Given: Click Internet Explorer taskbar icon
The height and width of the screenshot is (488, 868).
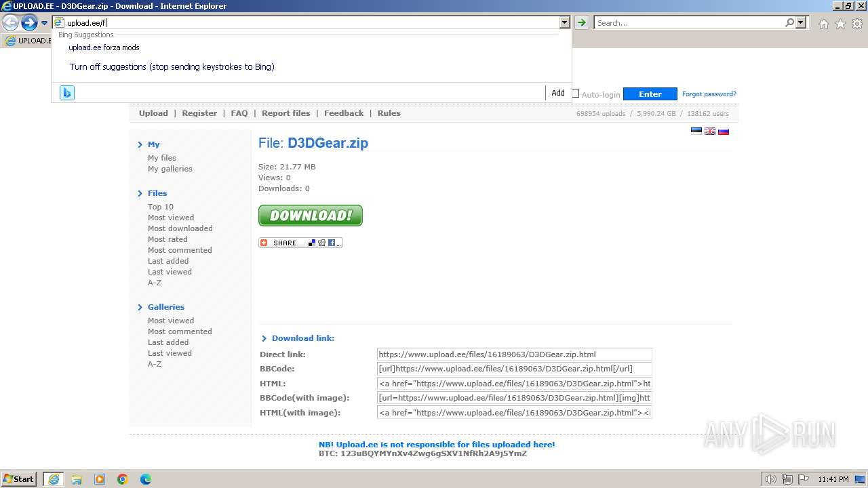Looking at the screenshot, I should point(54,479).
